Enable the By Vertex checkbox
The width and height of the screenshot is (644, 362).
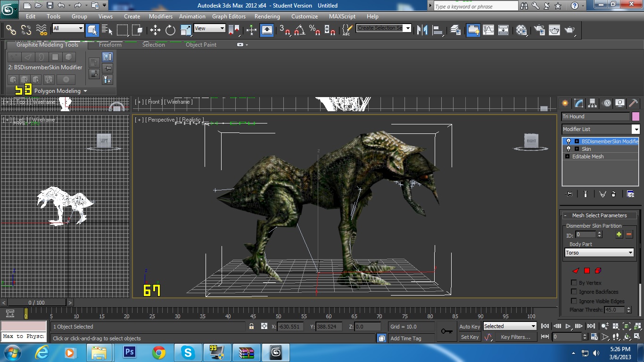(574, 283)
